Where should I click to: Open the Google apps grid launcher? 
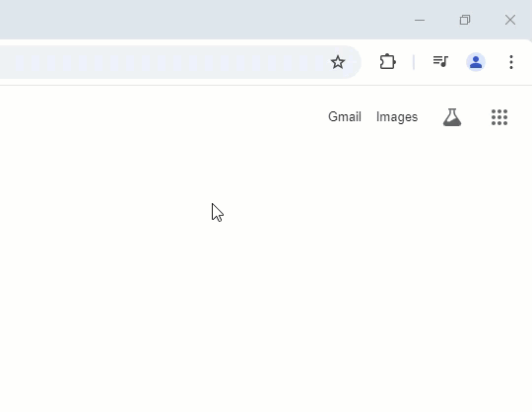tap(499, 117)
